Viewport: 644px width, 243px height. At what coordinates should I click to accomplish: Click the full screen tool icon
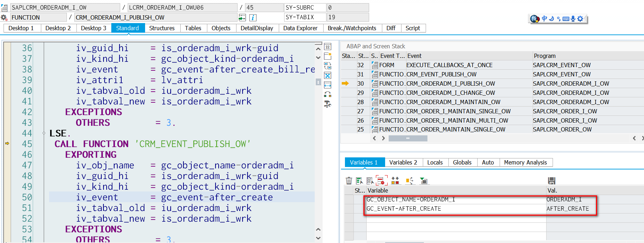pos(328,75)
